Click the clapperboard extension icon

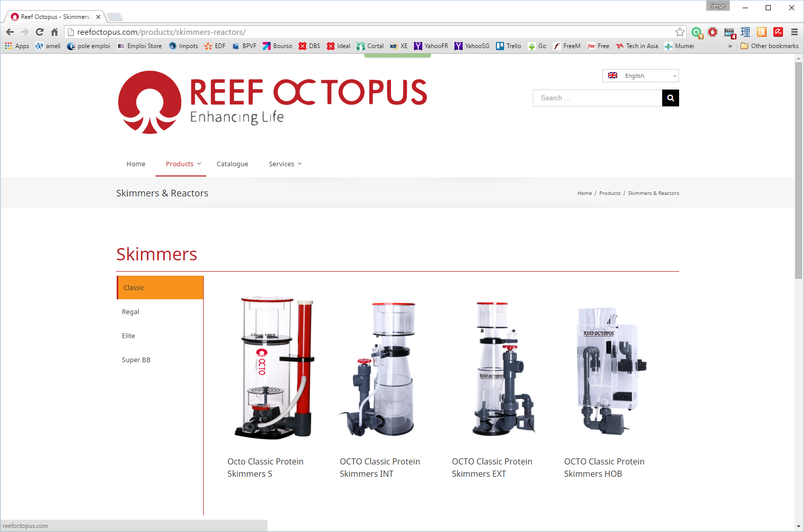(729, 32)
